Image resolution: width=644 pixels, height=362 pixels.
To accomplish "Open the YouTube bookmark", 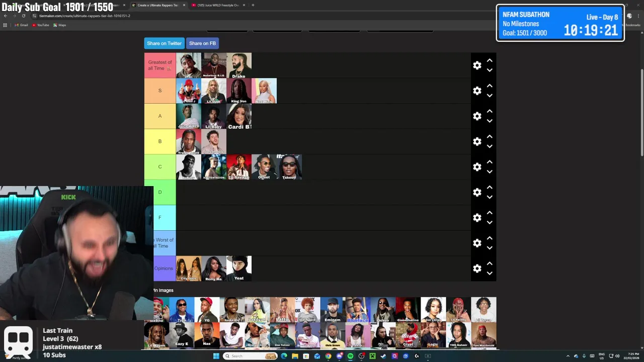I will click(41, 25).
